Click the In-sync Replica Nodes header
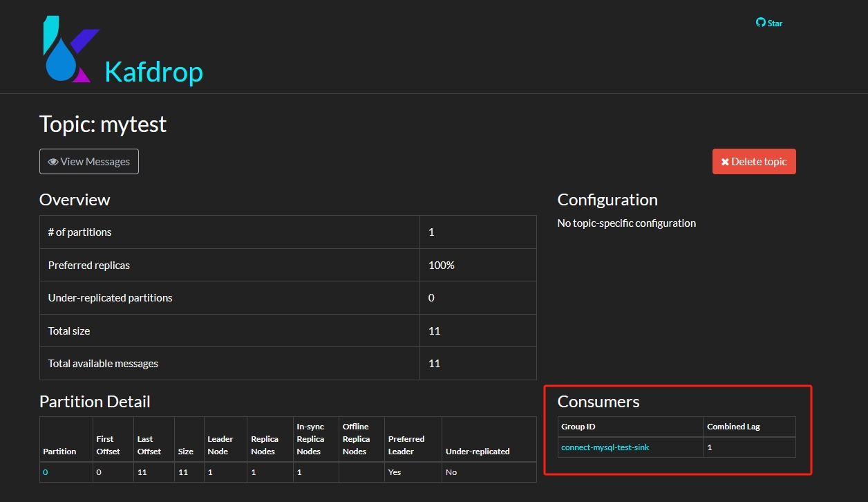The width and height of the screenshot is (868, 502). pyautogui.click(x=310, y=439)
